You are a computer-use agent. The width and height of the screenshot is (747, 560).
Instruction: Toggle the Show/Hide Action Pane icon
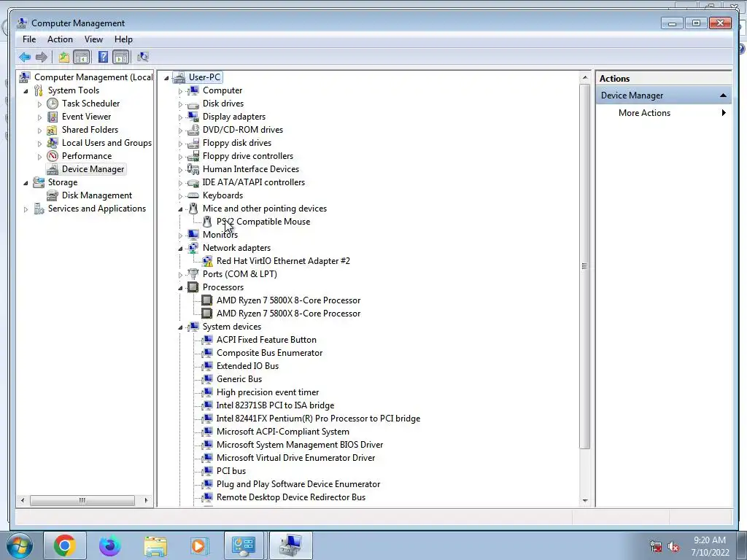coord(121,58)
